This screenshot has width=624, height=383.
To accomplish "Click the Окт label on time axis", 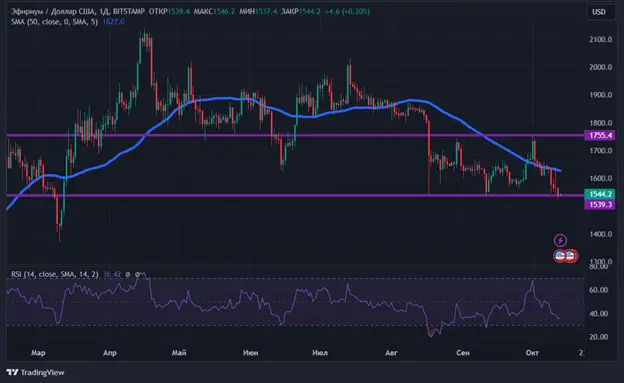I will pos(532,353).
